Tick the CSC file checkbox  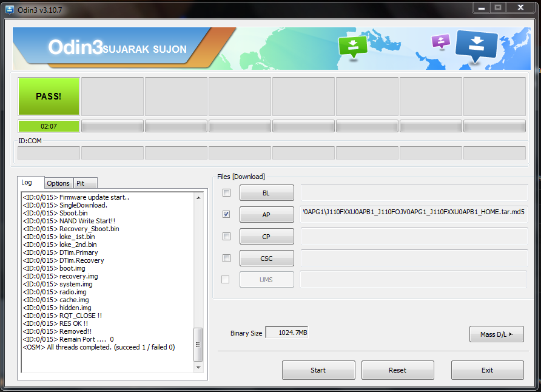pos(226,259)
